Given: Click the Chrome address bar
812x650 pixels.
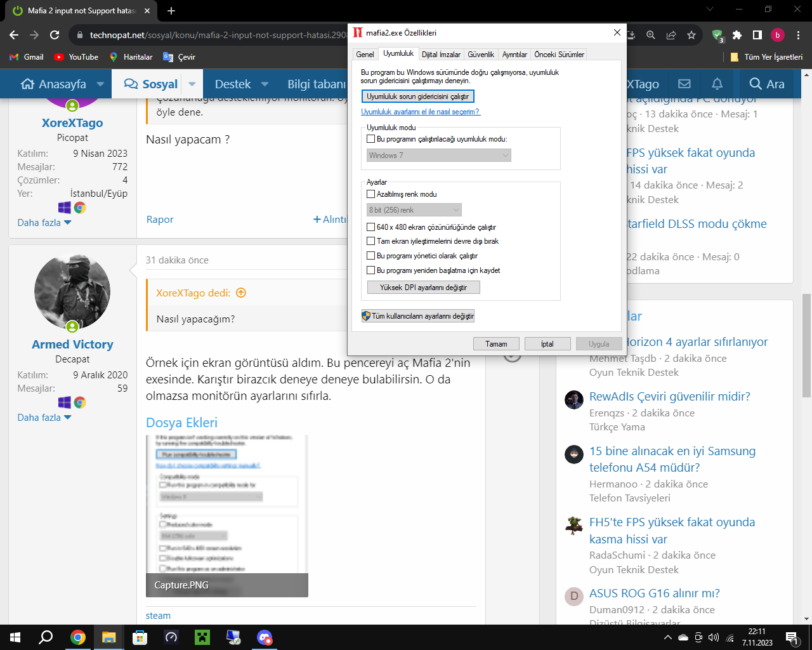Looking at the screenshot, I should (218, 35).
